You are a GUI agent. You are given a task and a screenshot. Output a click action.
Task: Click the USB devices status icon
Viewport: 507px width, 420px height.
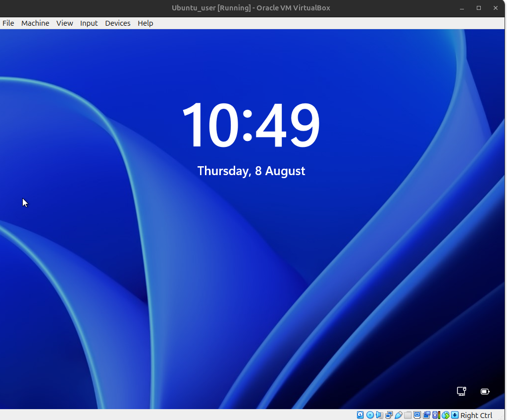(399, 415)
